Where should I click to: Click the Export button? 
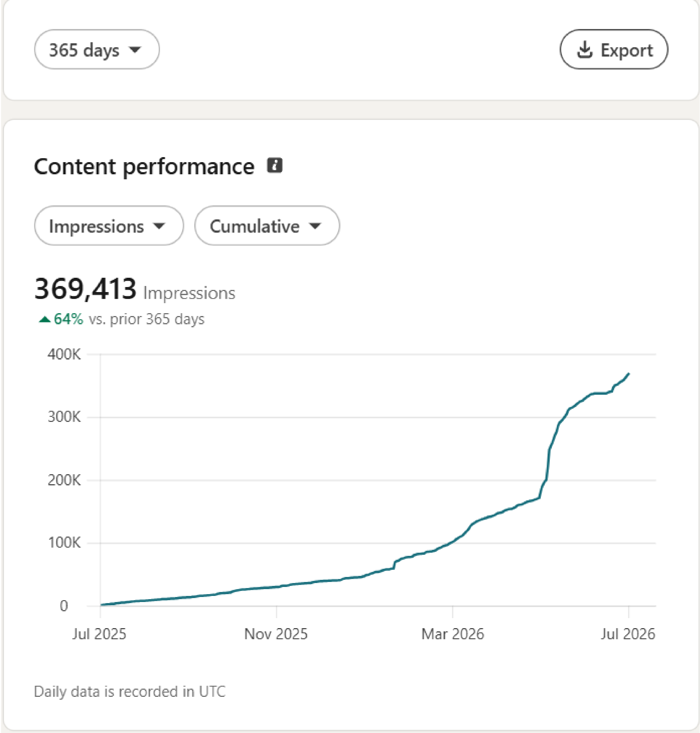pos(614,49)
